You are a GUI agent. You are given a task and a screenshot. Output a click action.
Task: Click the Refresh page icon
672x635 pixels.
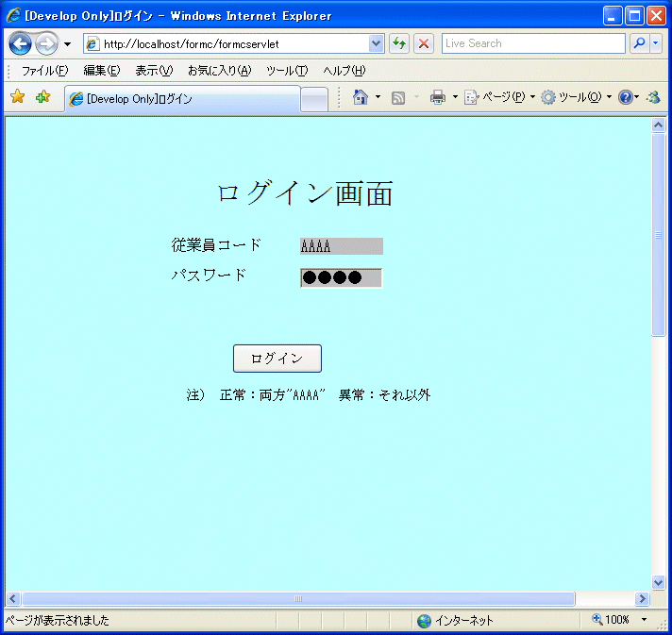pyautogui.click(x=399, y=43)
